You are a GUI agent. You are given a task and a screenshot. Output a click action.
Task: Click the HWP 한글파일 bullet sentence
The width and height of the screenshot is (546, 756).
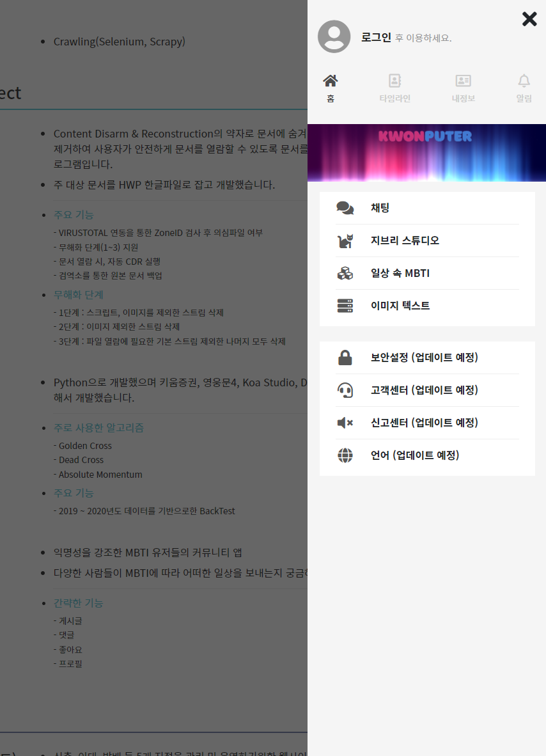click(x=164, y=185)
